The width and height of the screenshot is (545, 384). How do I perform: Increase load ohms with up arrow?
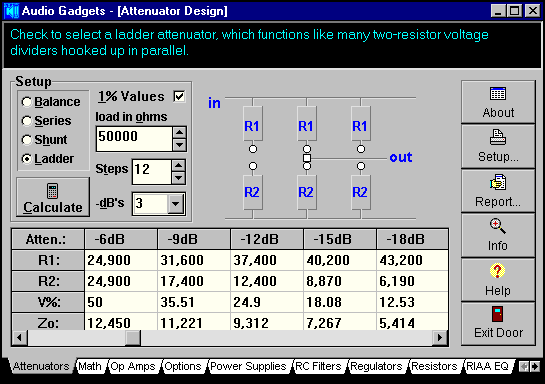(x=179, y=132)
